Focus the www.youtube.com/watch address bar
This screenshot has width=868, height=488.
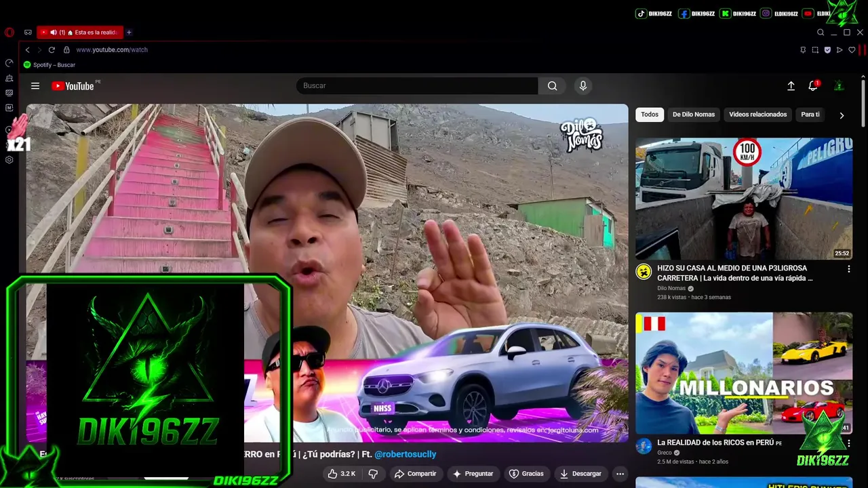(x=112, y=49)
